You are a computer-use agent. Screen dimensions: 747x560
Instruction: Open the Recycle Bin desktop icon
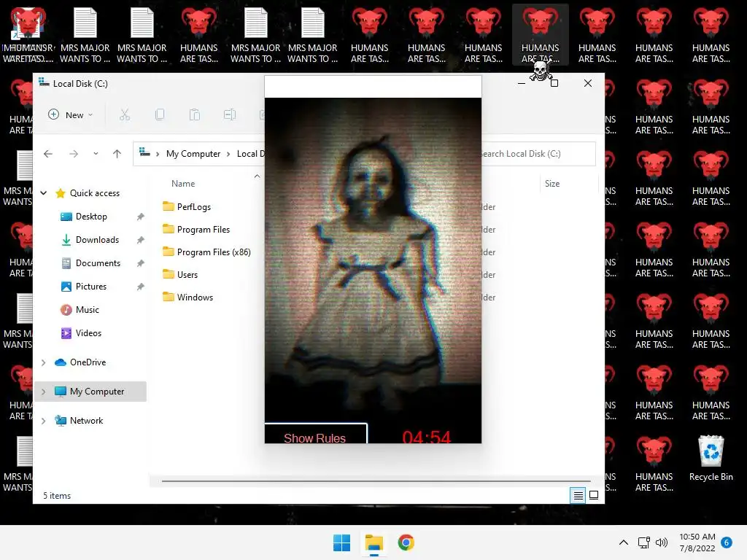711,459
